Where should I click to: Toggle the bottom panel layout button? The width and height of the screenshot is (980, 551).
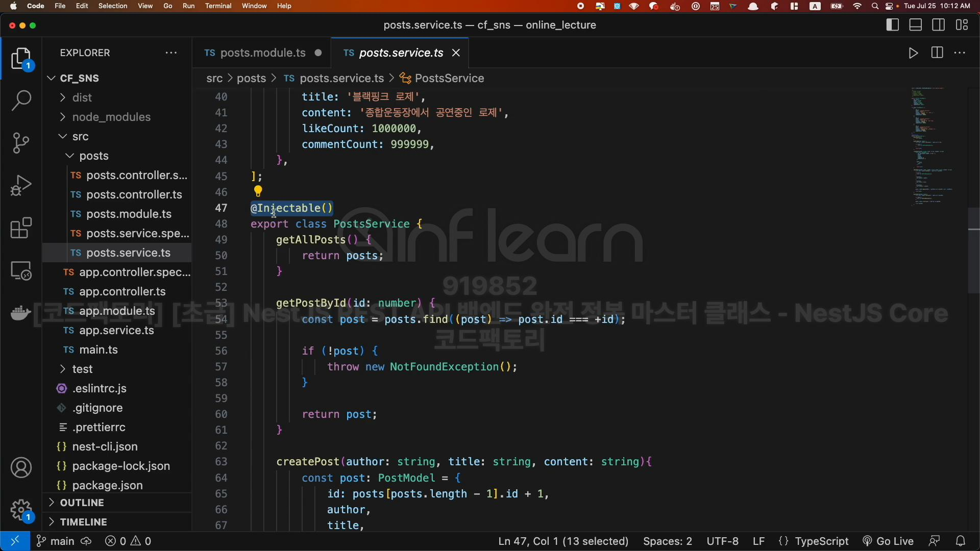click(916, 25)
